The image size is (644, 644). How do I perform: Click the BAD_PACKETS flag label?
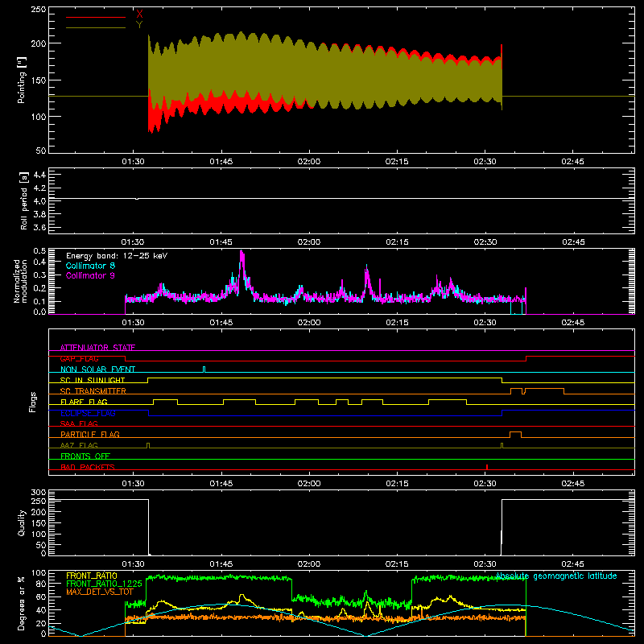tap(88, 467)
